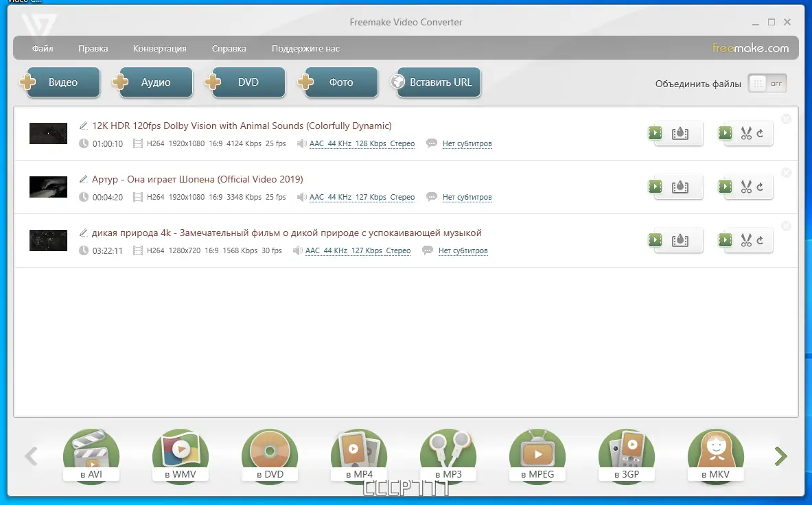Viewport: 812px width, 505px height.
Task: Convert to MPEG format
Action: (537, 456)
